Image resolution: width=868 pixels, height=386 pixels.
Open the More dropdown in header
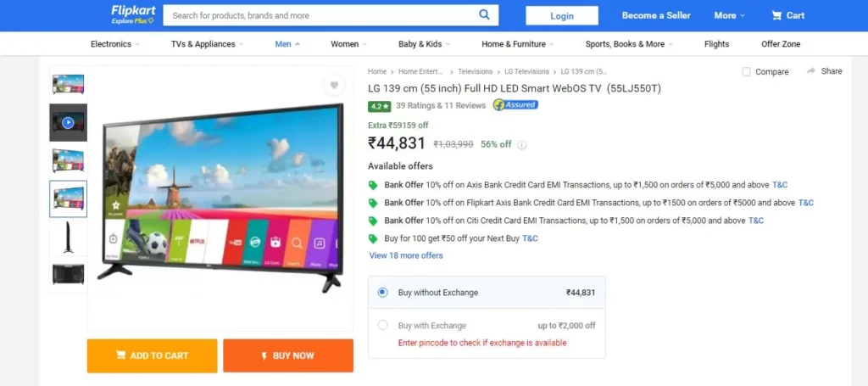[729, 15]
